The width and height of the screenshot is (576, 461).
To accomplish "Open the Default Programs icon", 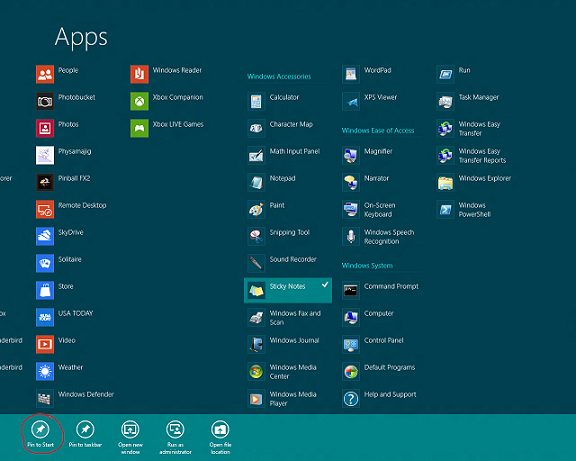I will (x=351, y=371).
